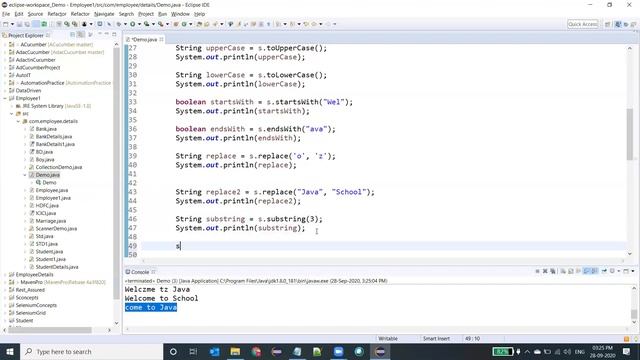Image resolution: width=640 pixels, height=360 pixels.
Task: Click Display Selected Console icon
Action: point(612,271)
